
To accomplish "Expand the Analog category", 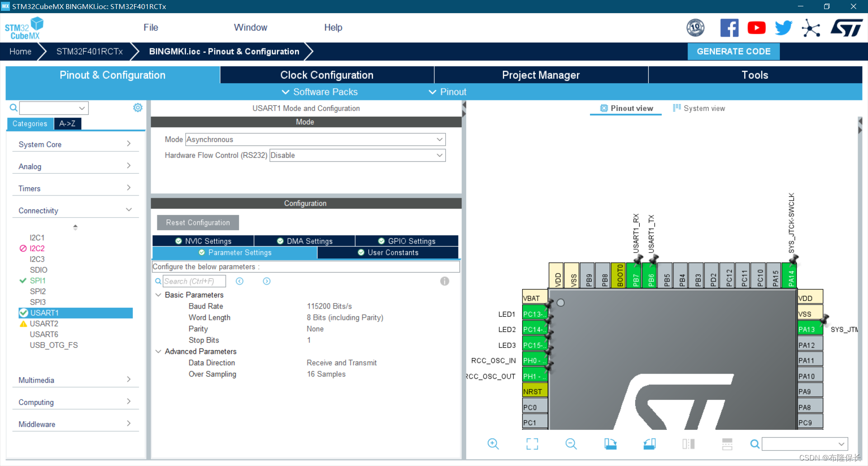I will click(x=75, y=166).
